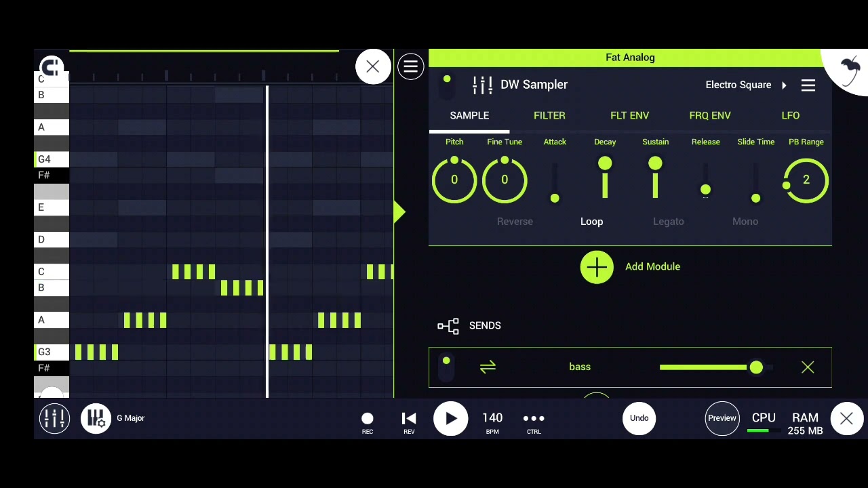
Task: Switch to the SAMPLE tab
Action: point(469,116)
